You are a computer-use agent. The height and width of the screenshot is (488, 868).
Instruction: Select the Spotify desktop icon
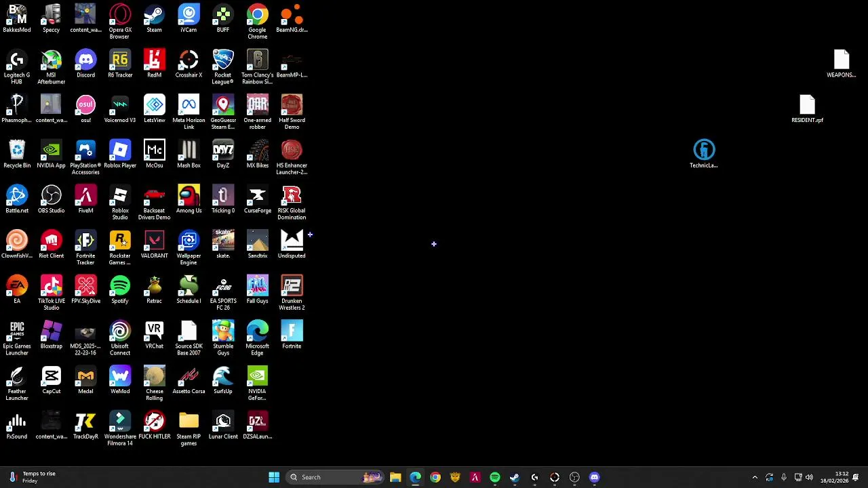point(120,290)
